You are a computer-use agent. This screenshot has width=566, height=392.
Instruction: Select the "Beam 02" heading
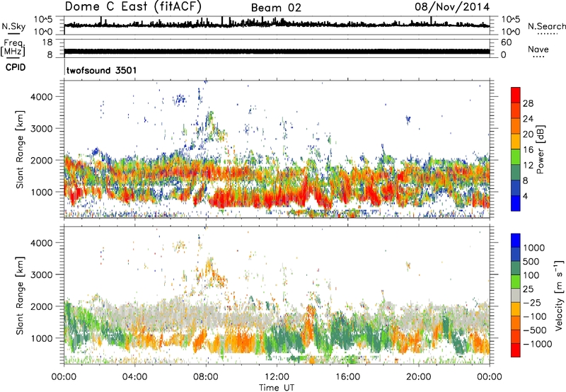pos(276,8)
